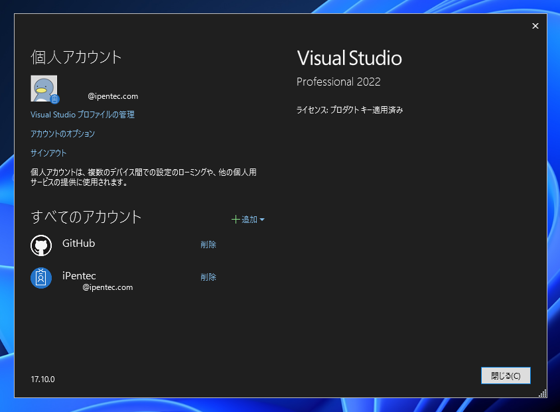The width and height of the screenshot is (560, 412).
Task: Click the 閉じる(C) button
Action: click(506, 376)
